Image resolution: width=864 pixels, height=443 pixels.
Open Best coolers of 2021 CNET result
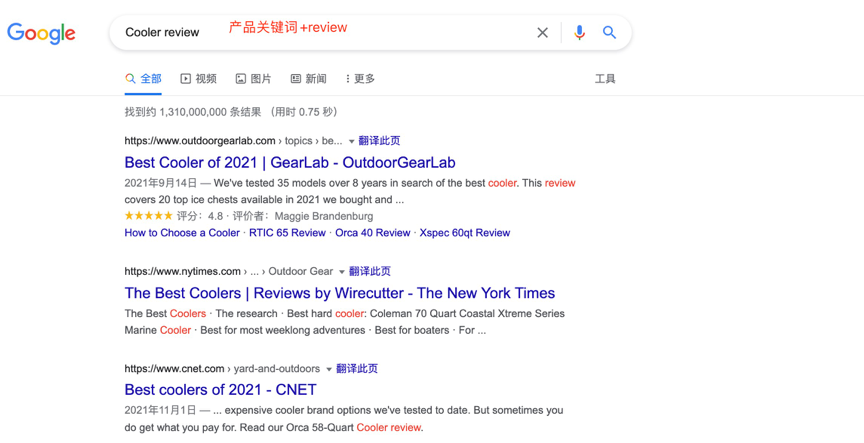point(220,390)
